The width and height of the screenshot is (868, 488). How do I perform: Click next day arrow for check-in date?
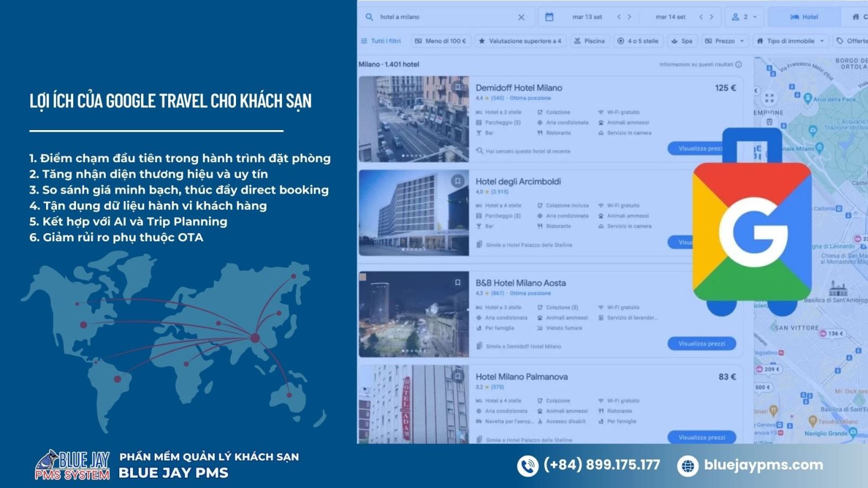click(629, 17)
